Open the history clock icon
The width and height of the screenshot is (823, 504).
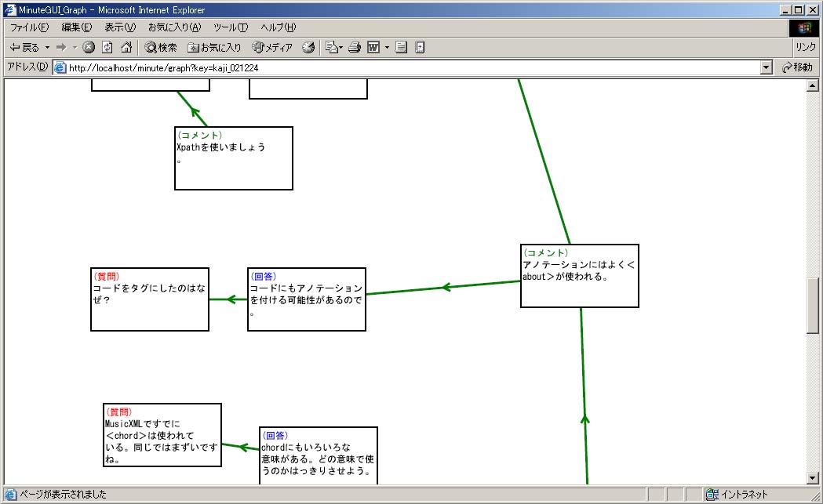[x=308, y=48]
